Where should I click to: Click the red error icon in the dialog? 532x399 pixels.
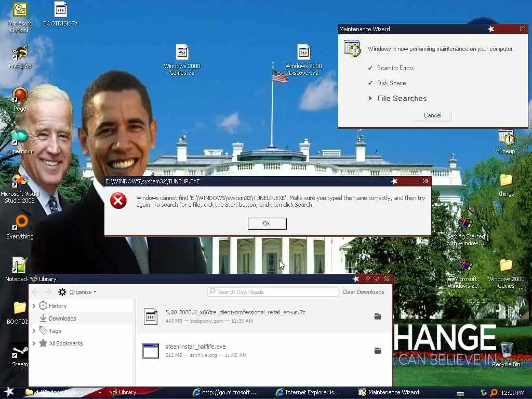click(x=118, y=201)
